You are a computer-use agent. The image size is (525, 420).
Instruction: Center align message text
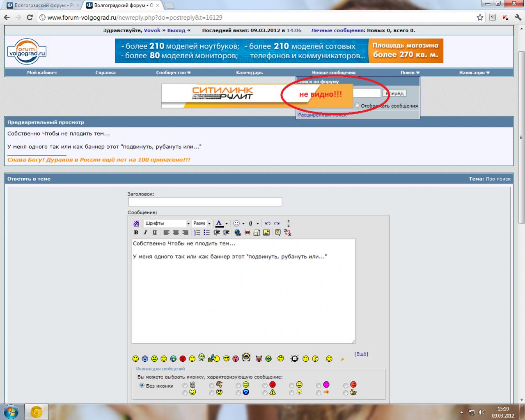(176, 232)
